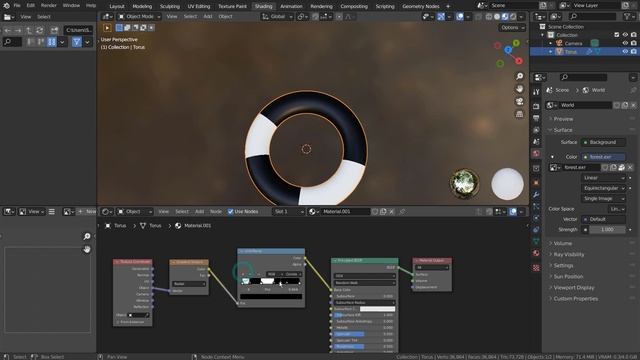This screenshot has width=640, height=360.
Task: Switch perspective/orthographic grid gizmo
Action: [x=520, y=114]
